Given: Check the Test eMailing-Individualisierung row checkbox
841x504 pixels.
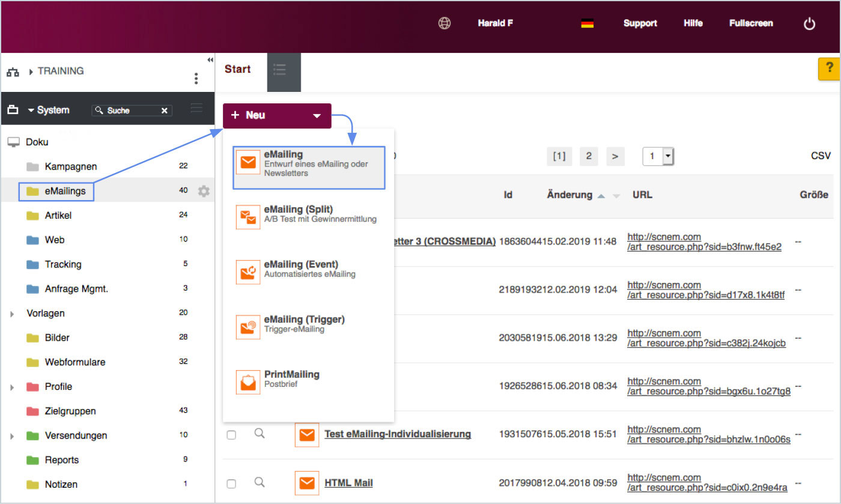Looking at the screenshot, I should (x=231, y=435).
